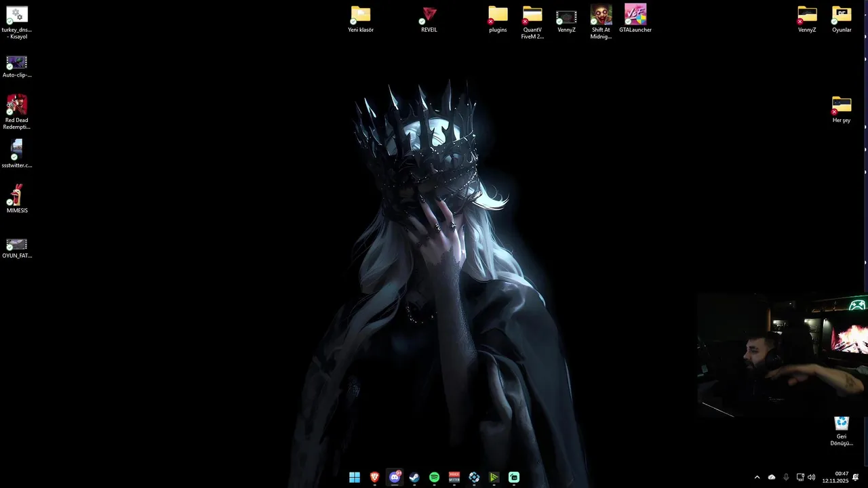This screenshot has height=488, width=868.
Task: Open the Windows Start menu
Action: [x=355, y=477]
